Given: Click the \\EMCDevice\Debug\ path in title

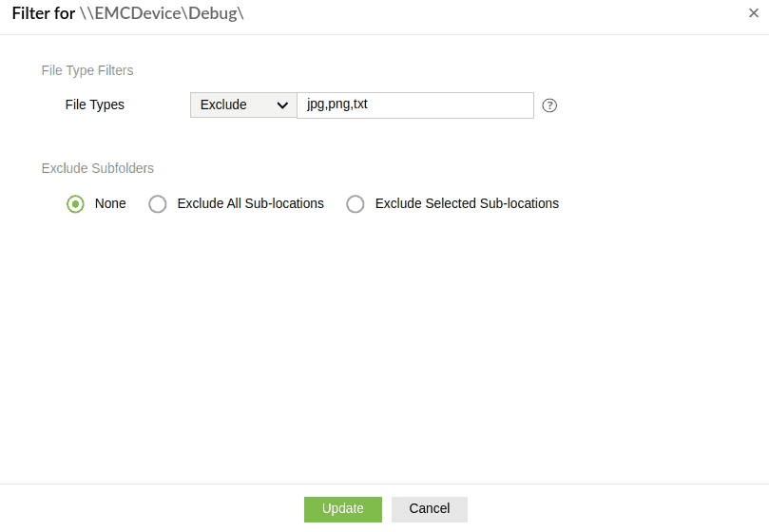Looking at the screenshot, I should click(x=163, y=14).
